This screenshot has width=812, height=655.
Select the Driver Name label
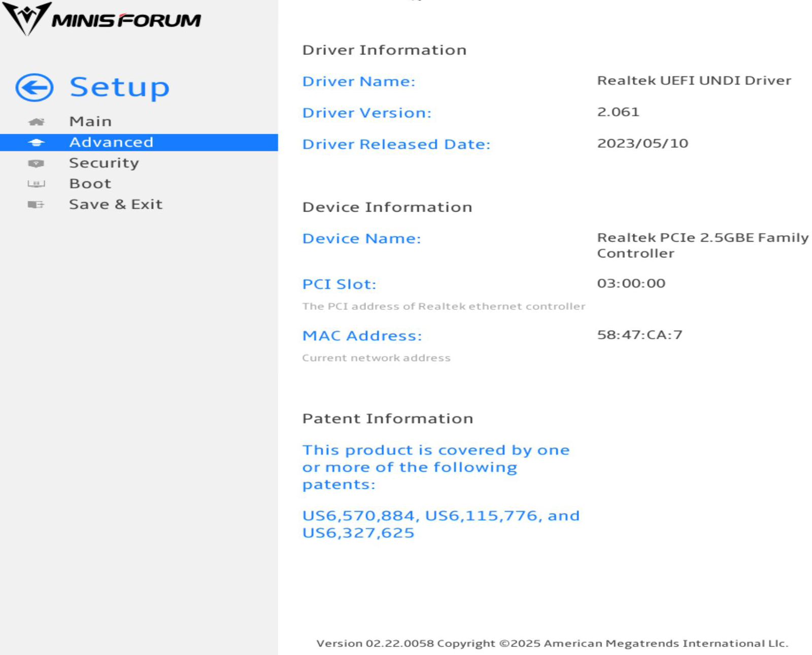click(359, 81)
